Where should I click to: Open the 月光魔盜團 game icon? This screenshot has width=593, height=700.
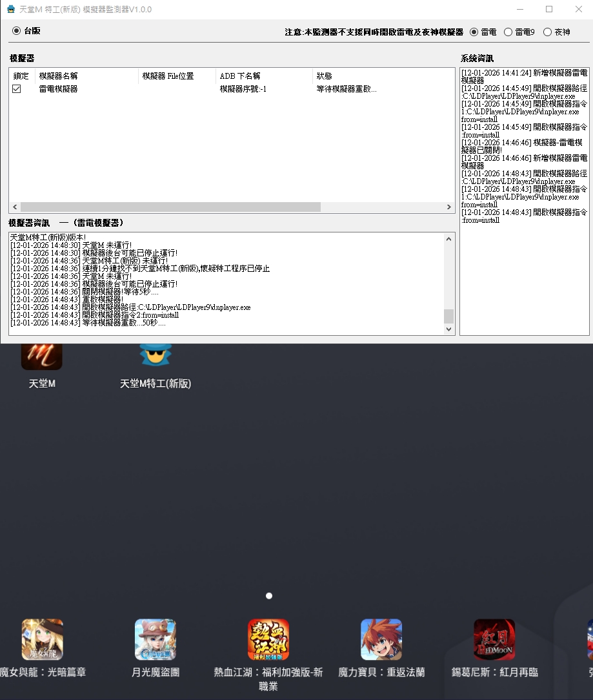click(156, 639)
